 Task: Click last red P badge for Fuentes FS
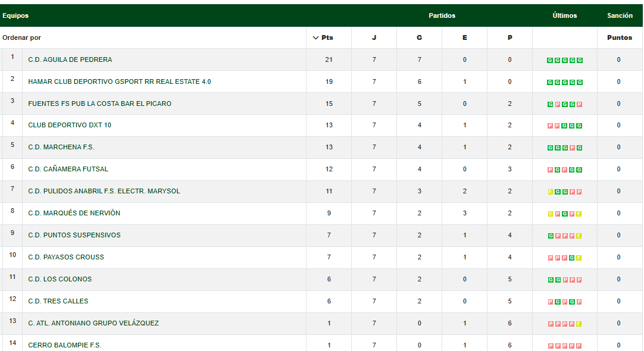(x=579, y=104)
